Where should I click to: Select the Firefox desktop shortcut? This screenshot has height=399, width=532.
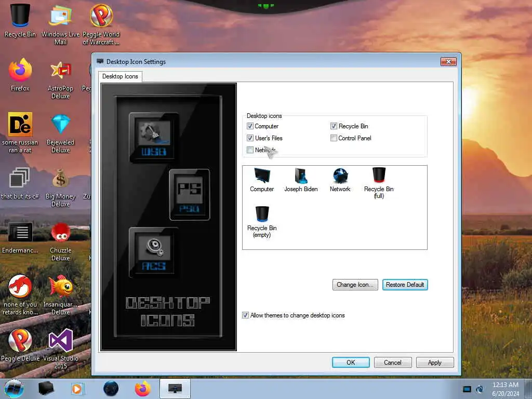[20, 75]
